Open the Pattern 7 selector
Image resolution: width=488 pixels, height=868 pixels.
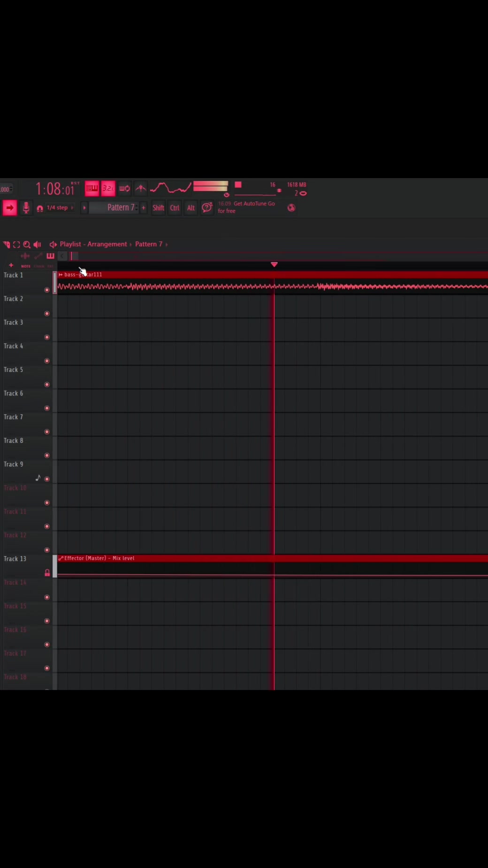point(114,208)
